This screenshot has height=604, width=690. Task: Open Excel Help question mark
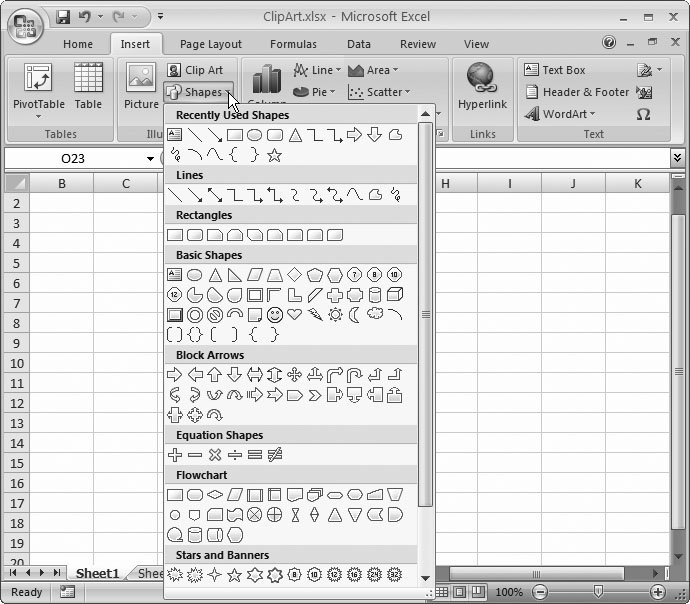[x=609, y=43]
